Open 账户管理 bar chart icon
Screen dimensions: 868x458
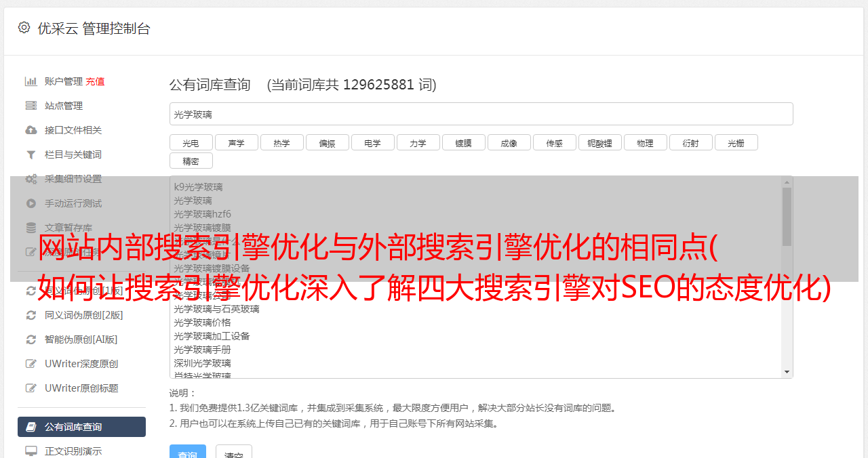[31, 81]
